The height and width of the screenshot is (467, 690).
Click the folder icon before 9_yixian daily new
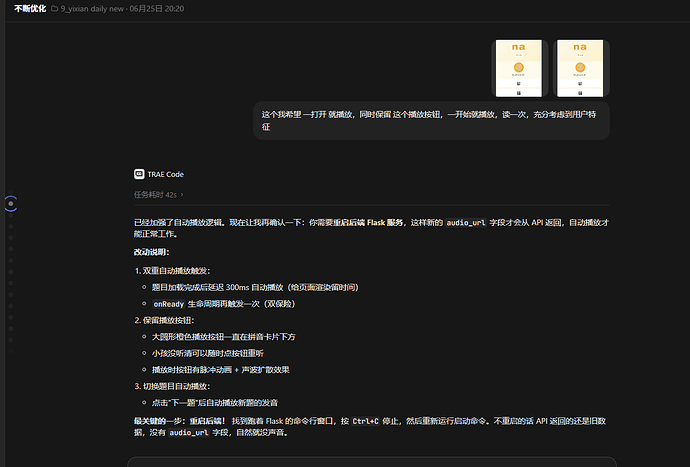[55, 8]
